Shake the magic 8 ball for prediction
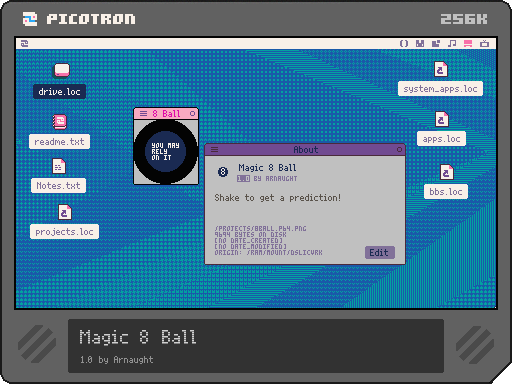Image resolution: width=512 pixels, height=384 pixels. [x=166, y=152]
